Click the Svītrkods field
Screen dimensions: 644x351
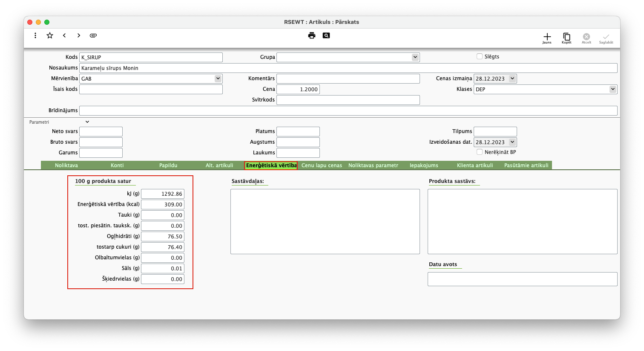tap(348, 100)
